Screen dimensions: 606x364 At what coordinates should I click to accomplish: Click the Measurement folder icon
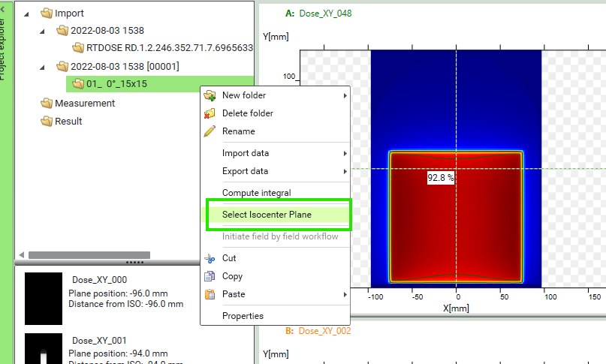(47, 104)
